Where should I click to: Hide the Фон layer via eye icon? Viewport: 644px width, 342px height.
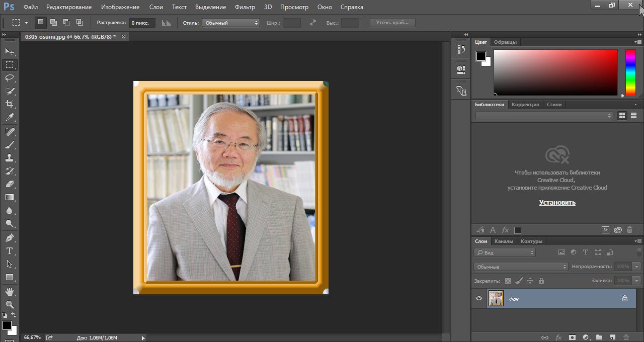(x=479, y=299)
